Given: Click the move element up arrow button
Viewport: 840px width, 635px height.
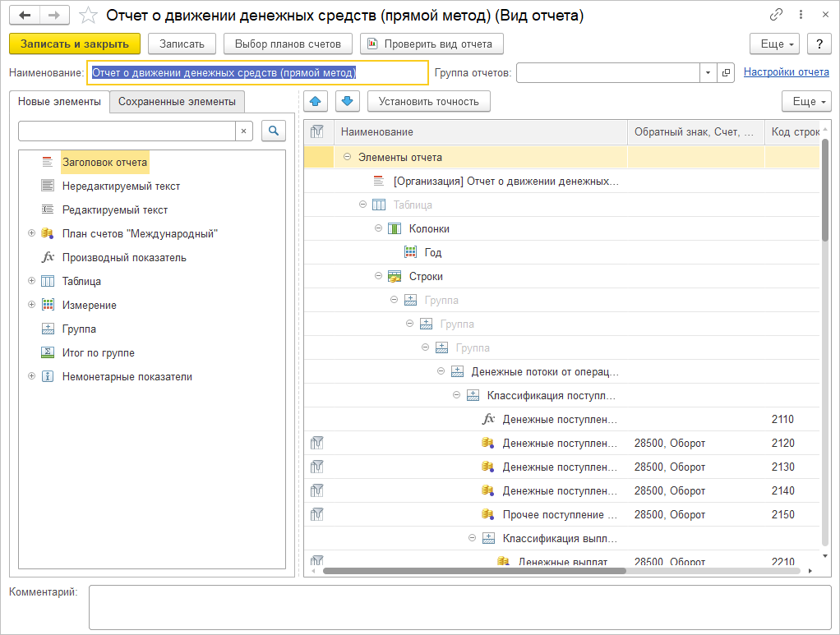Looking at the screenshot, I should pyautogui.click(x=316, y=101).
